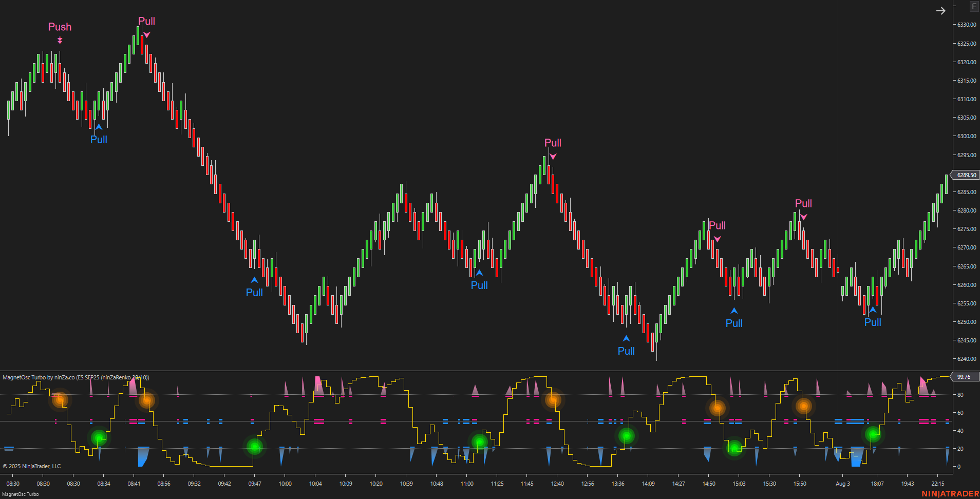Click the green glow signal near 09:47

[255, 447]
